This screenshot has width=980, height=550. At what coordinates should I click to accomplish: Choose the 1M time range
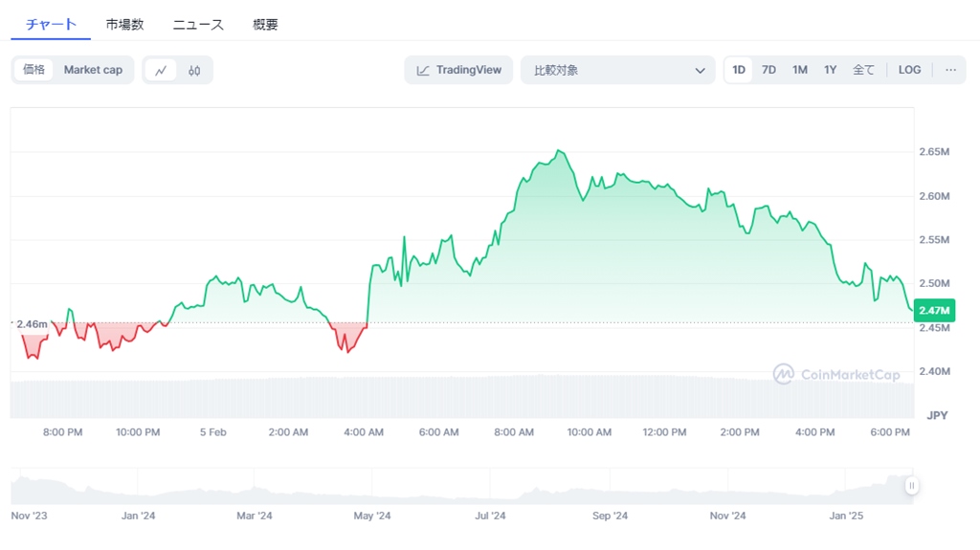799,70
